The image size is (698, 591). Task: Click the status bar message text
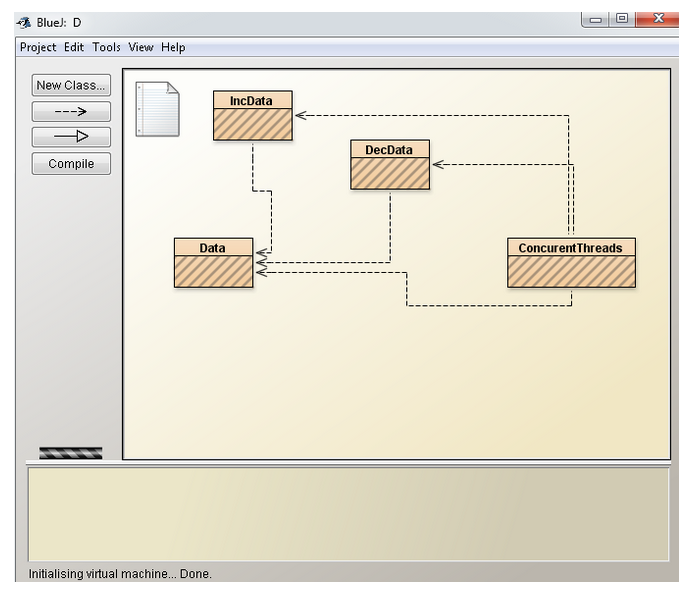click(x=120, y=574)
